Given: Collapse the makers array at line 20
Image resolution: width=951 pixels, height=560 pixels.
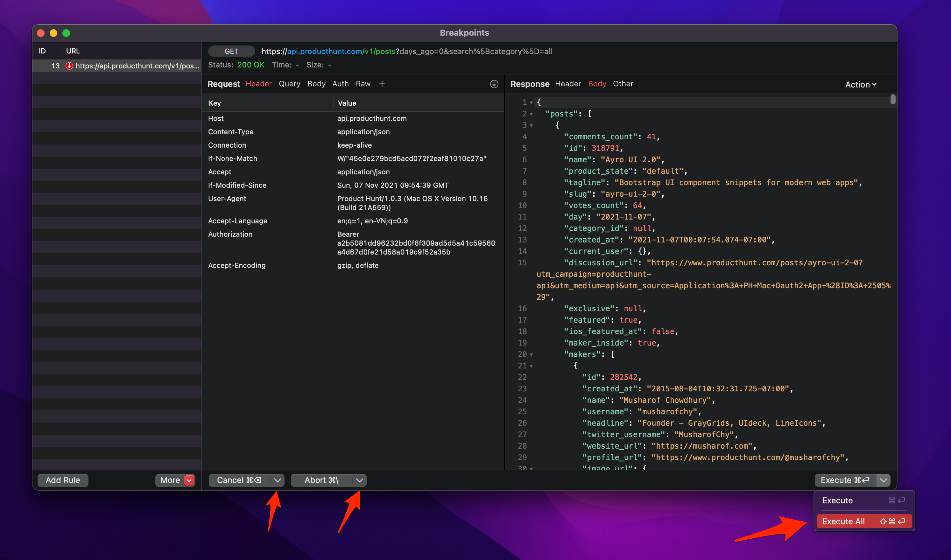Looking at the screenshot, I should pyautogui.click(x=531, y=354).
